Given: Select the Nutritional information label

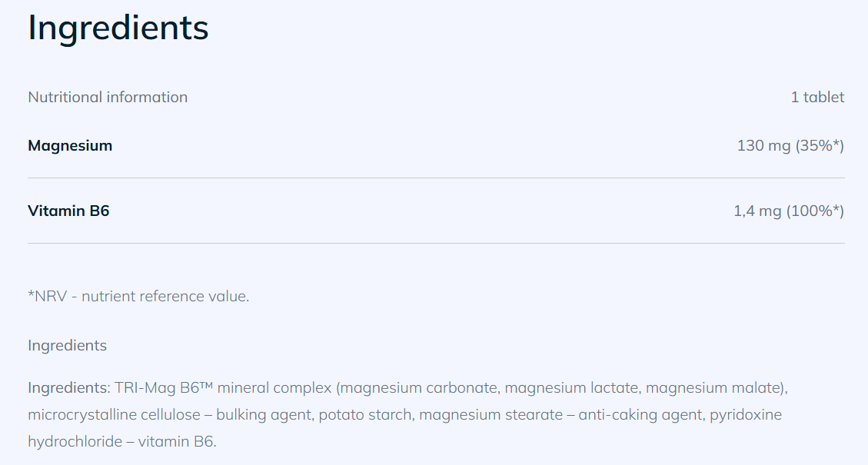Looking at the screenshot, I should pos(108,97).
